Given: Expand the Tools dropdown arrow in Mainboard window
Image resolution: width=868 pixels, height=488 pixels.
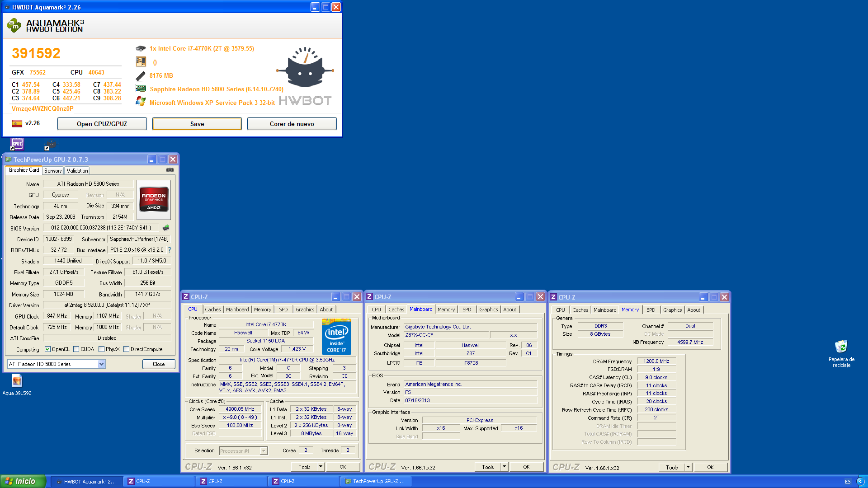Looking at the screenshot, I should (x=504, y=467).
